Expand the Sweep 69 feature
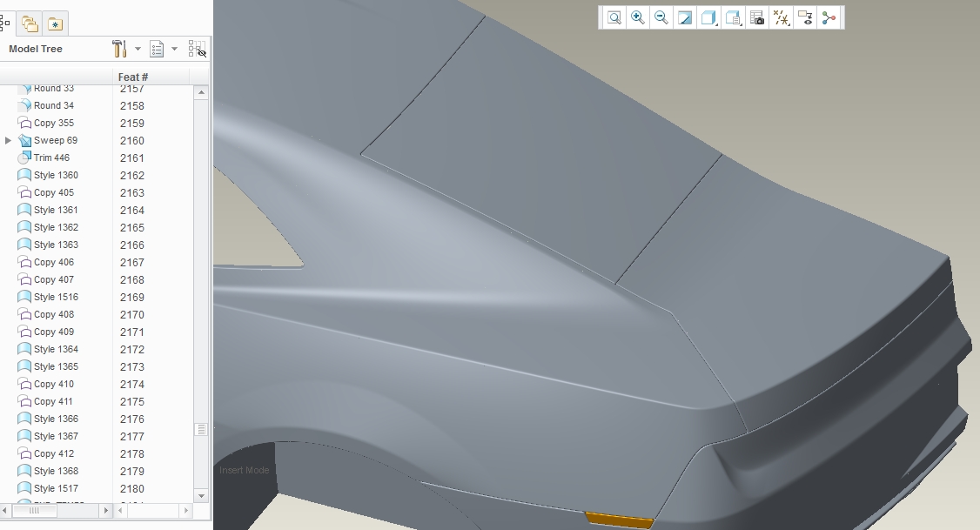Viewport: 980px width, 530px height. coord(8,141)
